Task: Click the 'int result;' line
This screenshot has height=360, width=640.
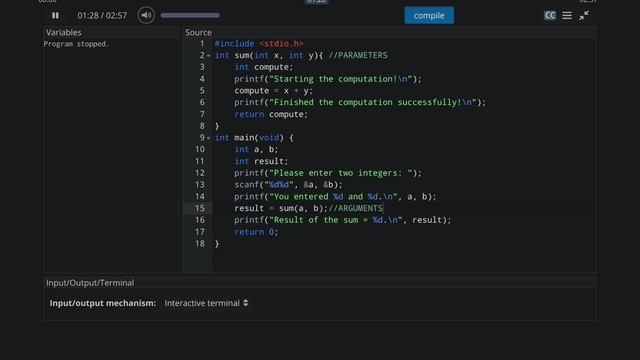Action: point(261,161)
